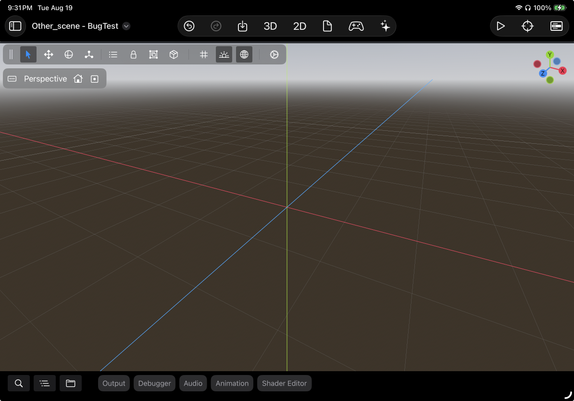574x401 pixels.
Task: Open the Output bottom panel
Action: click(114, 383)
